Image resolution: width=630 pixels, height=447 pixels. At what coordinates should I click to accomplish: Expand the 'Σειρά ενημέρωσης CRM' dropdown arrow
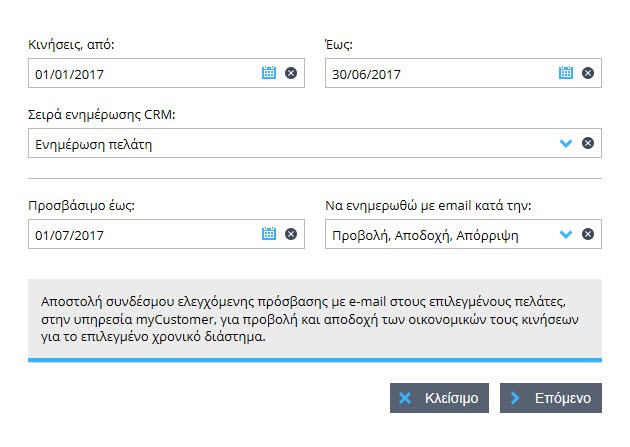coord(565,144)
